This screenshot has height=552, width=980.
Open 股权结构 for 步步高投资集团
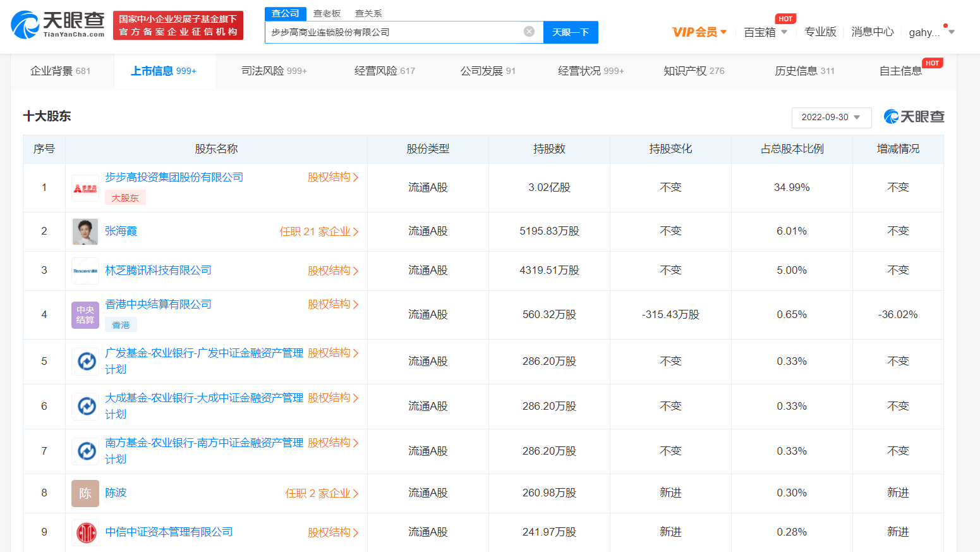[333, 177]
